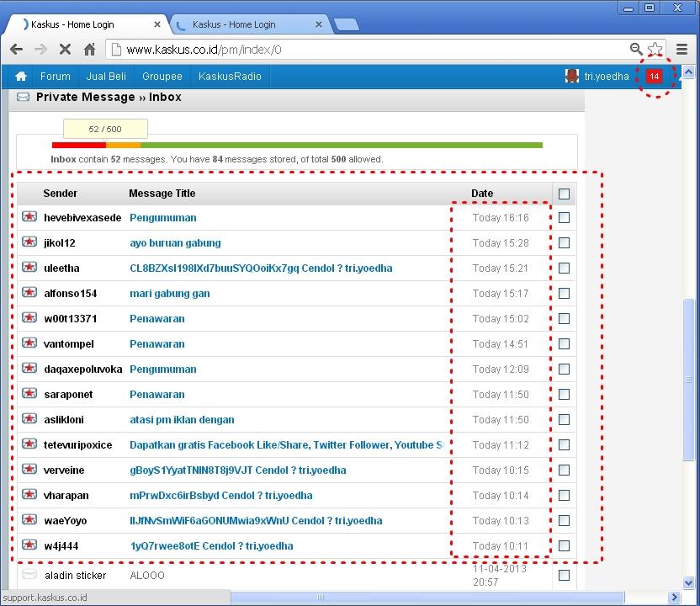This screenshot has width=700, height=606.
Task: Close the second Kaskus tab
Action: click(318, 24)
